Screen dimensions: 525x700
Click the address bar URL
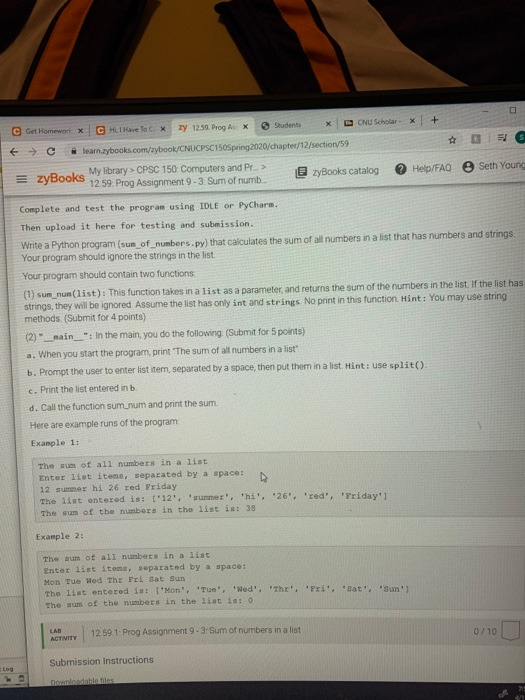[215, 145]
